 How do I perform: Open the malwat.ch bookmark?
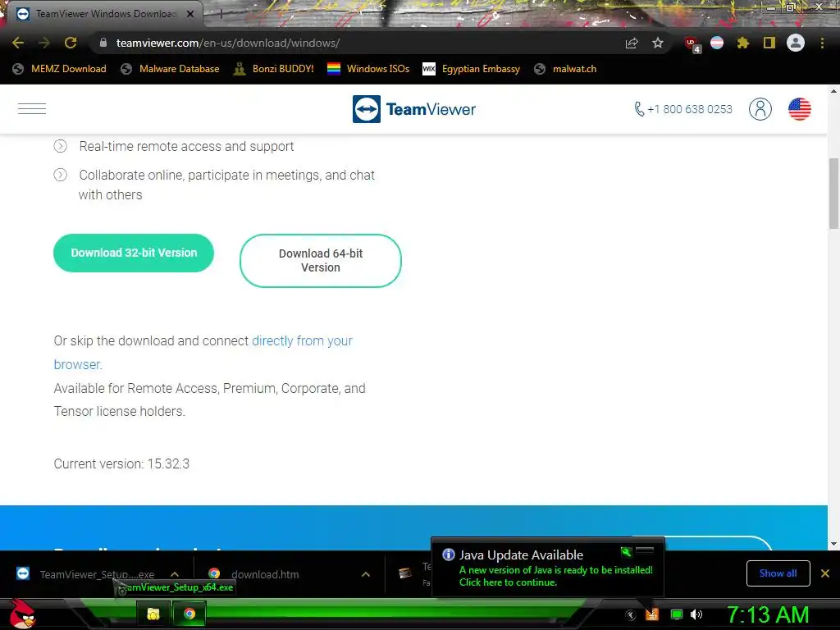pos(565,69)
